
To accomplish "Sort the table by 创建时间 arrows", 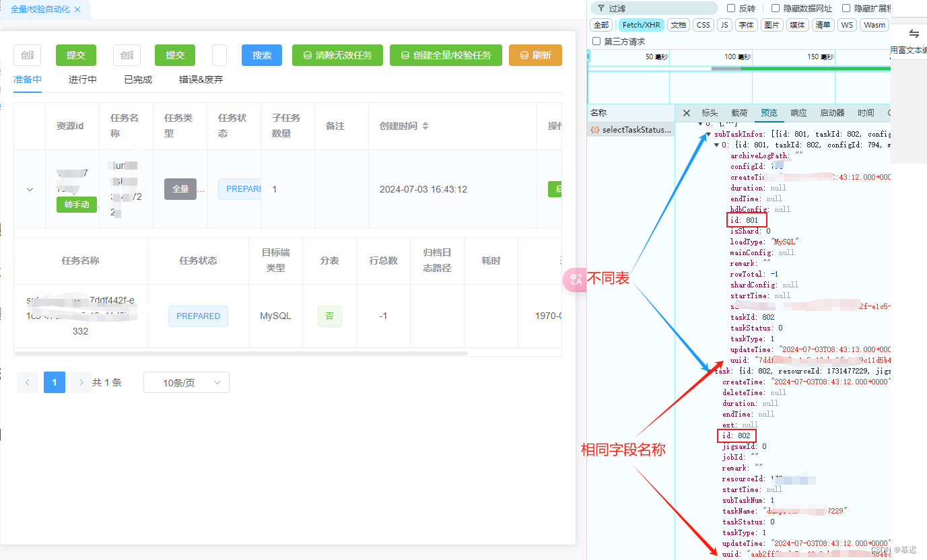I will click(425, 126).
